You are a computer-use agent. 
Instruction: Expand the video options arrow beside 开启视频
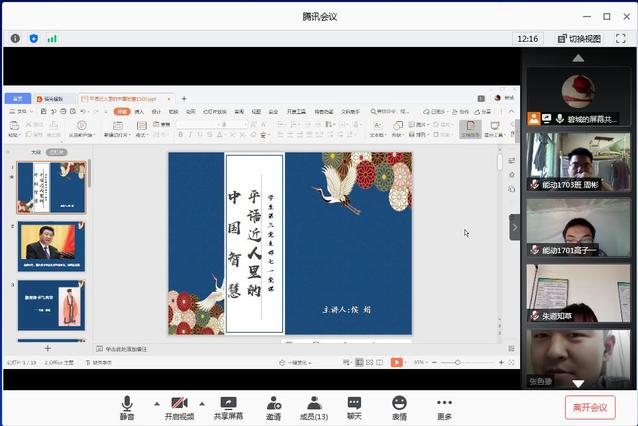click(204, 403)
